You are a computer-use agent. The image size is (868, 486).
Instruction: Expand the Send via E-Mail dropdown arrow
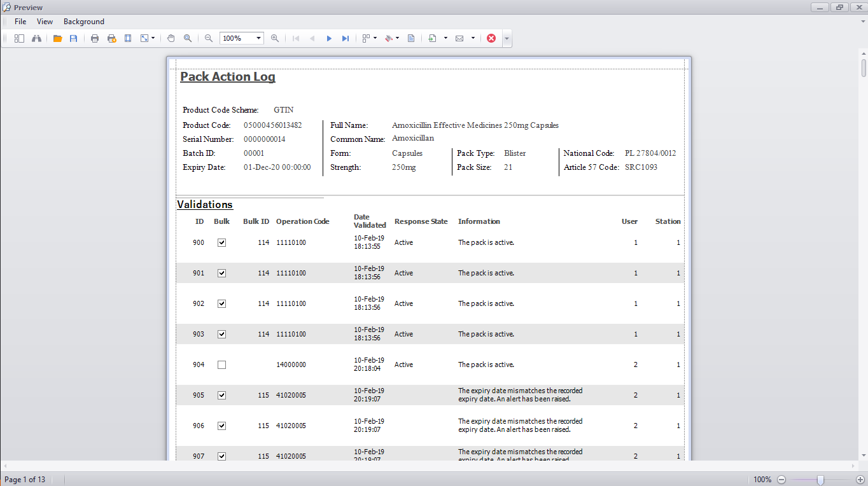point(473,38)
